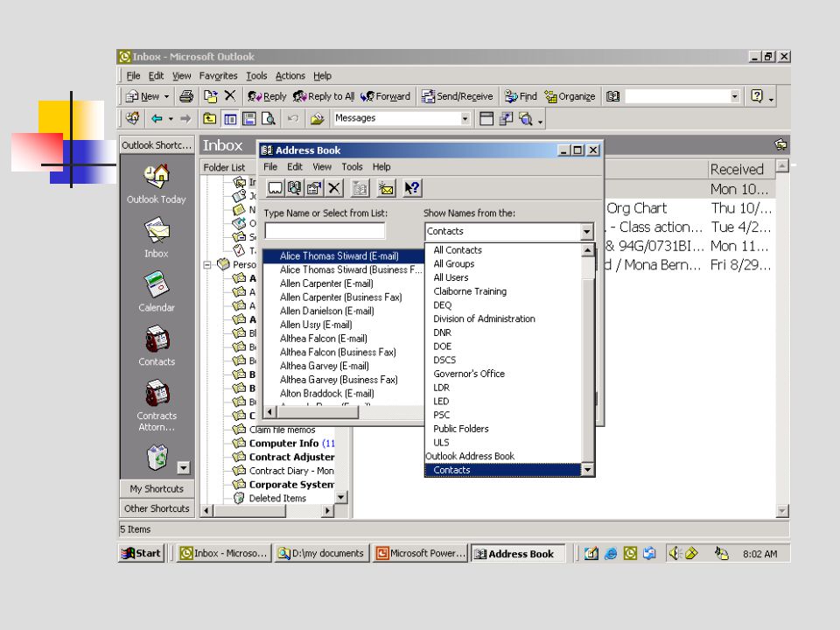Click Internet Explorer quick launch icon
Image resolution: width=840 pixels, height=630 pixels.
[611, 553]
